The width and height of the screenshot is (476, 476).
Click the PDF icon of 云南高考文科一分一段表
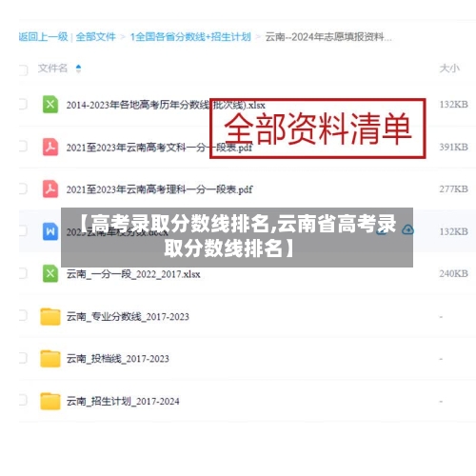point(50,147)
